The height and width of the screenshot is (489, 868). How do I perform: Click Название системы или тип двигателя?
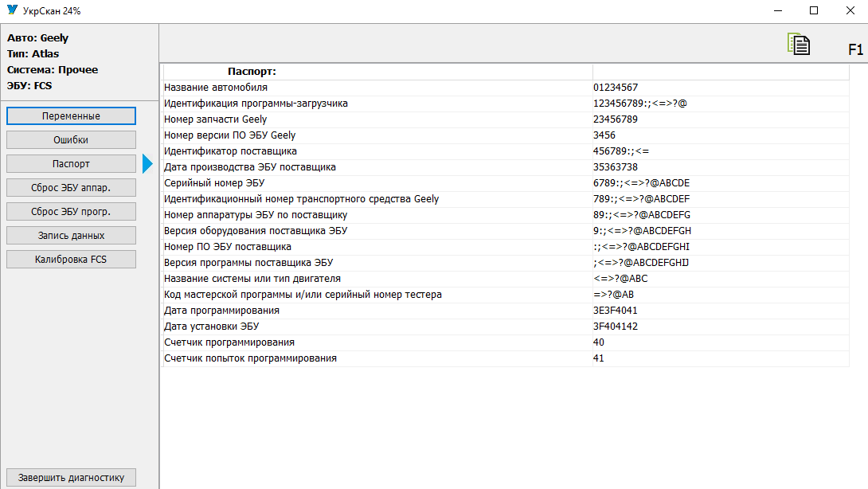(252, 279)
